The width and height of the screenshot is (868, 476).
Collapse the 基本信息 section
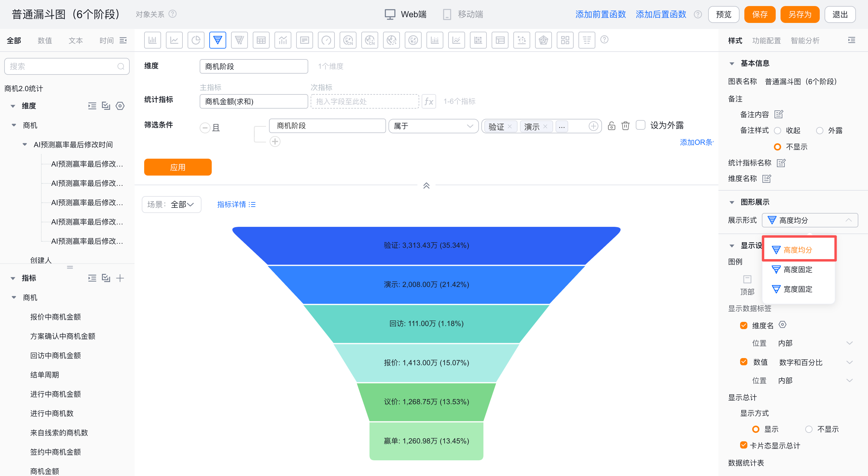coord(732,63)
